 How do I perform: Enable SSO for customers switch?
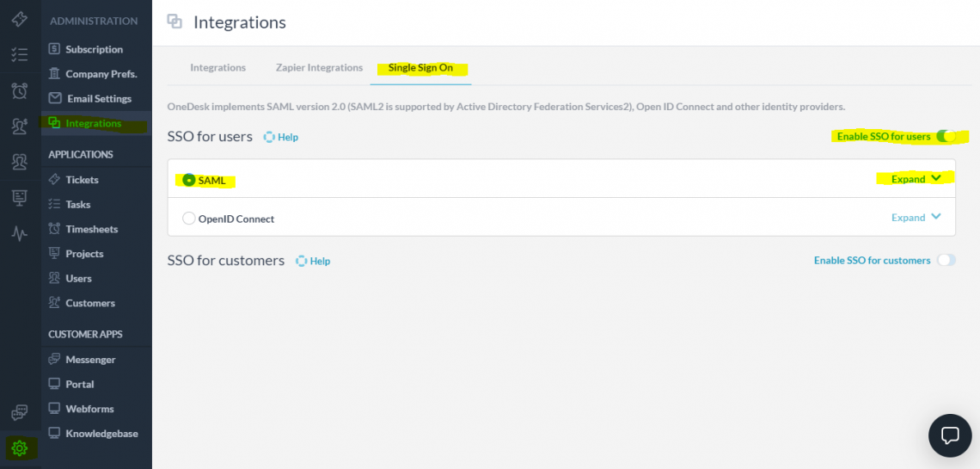tap(946, 260)
